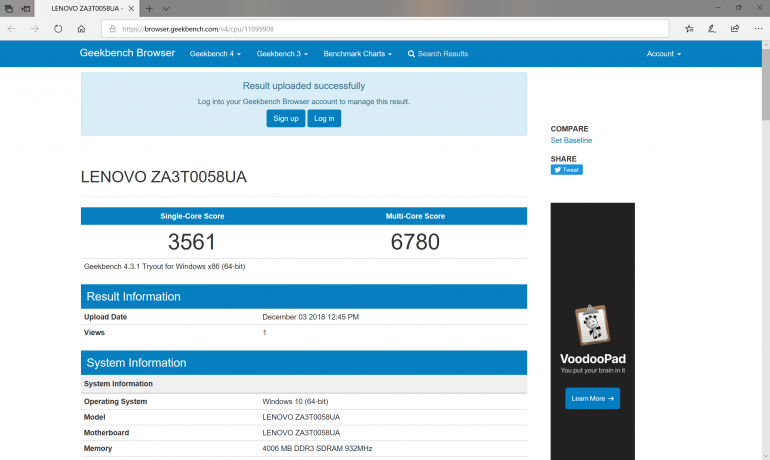Click the VoodooPad Learn More button

coord(592,398)
